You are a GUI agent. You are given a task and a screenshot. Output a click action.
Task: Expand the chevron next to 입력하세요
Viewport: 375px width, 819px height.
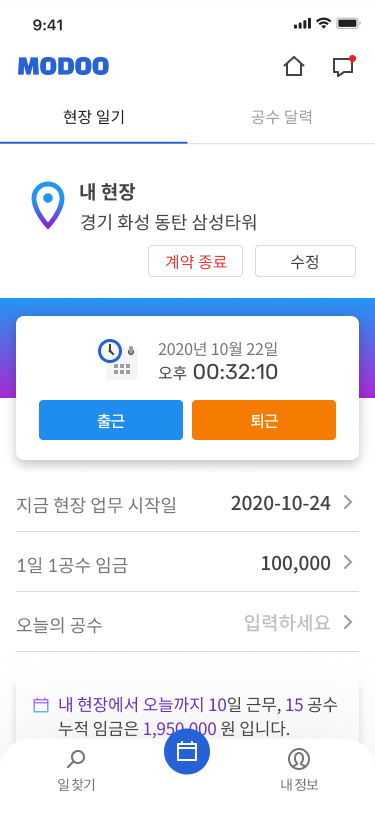point(348,623)
